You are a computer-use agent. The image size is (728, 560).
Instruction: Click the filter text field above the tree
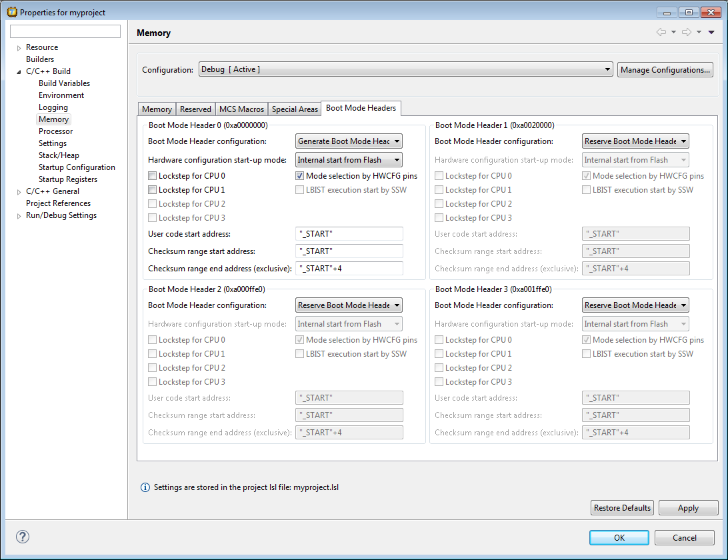[65, 31]
